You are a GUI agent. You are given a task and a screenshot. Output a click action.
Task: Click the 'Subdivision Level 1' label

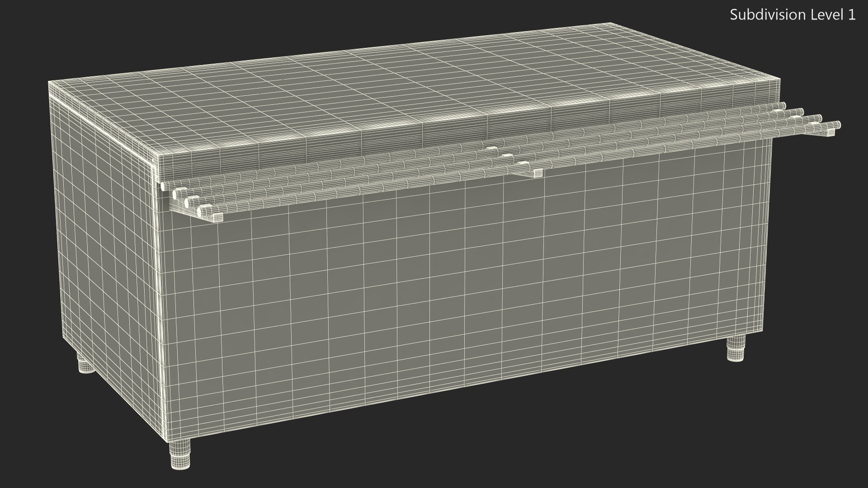(793, 15)
